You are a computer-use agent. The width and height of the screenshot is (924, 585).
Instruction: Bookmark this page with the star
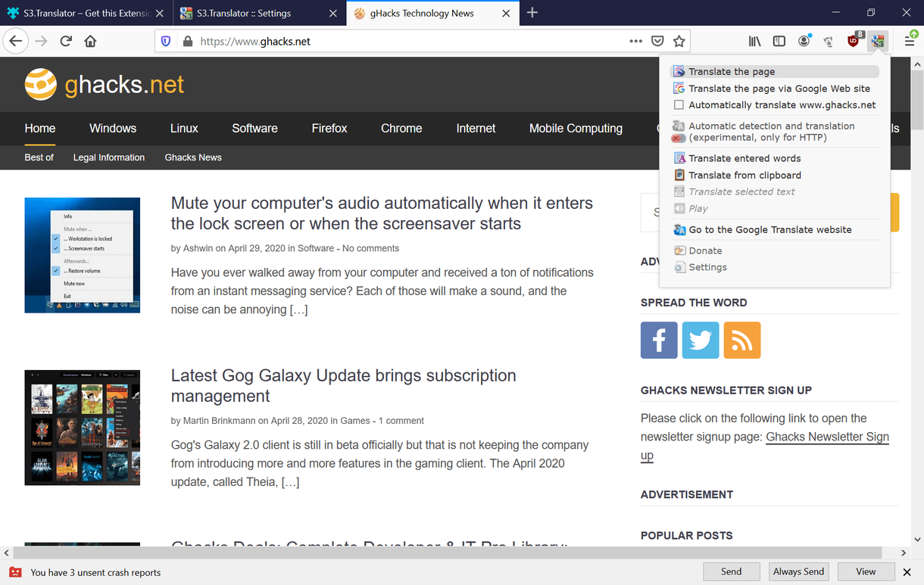pos(679,42)
